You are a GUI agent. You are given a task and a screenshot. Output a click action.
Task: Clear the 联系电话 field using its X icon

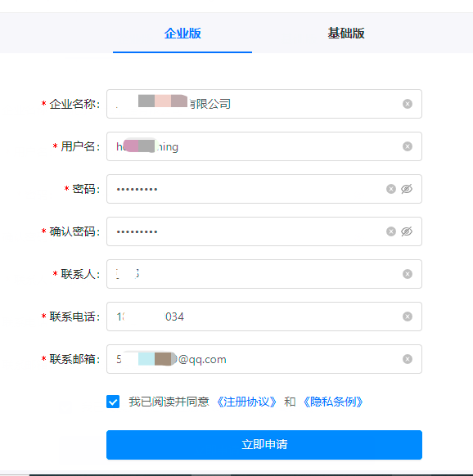[x=407, y=317]
